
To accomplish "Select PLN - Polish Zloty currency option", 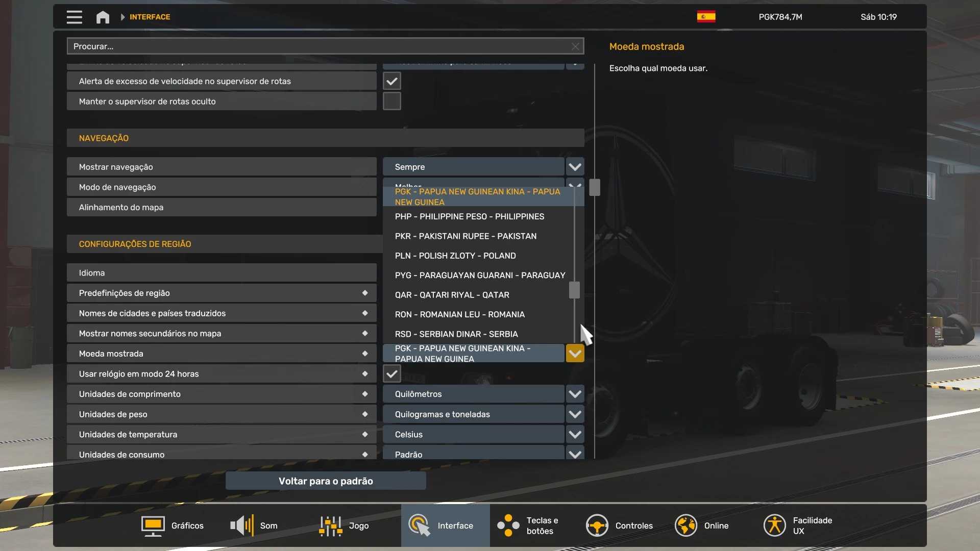I will [x=455, y=256].
